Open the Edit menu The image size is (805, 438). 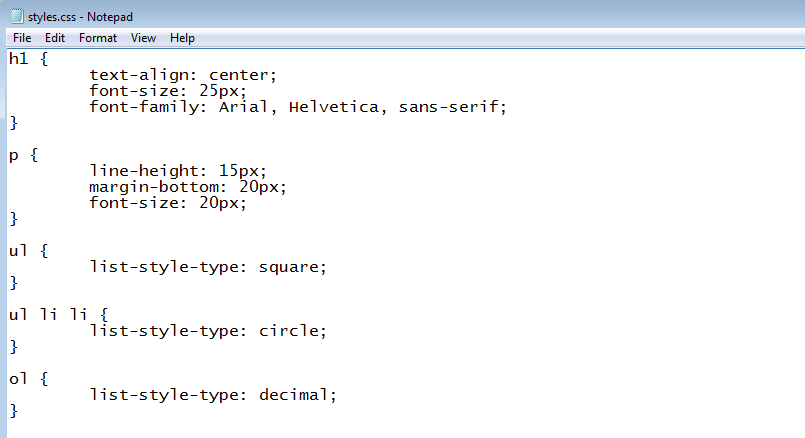pyautogui.click(x=54, y=38)
